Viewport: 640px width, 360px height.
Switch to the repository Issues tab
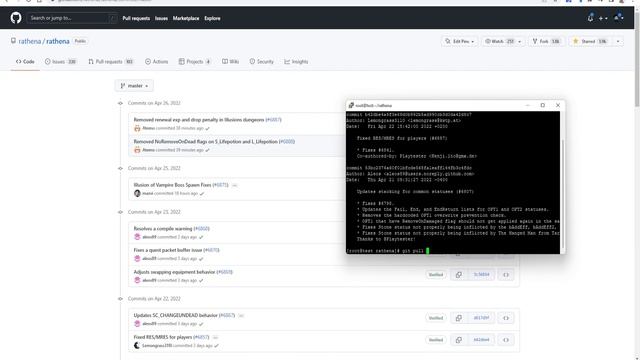coord(61,62)
